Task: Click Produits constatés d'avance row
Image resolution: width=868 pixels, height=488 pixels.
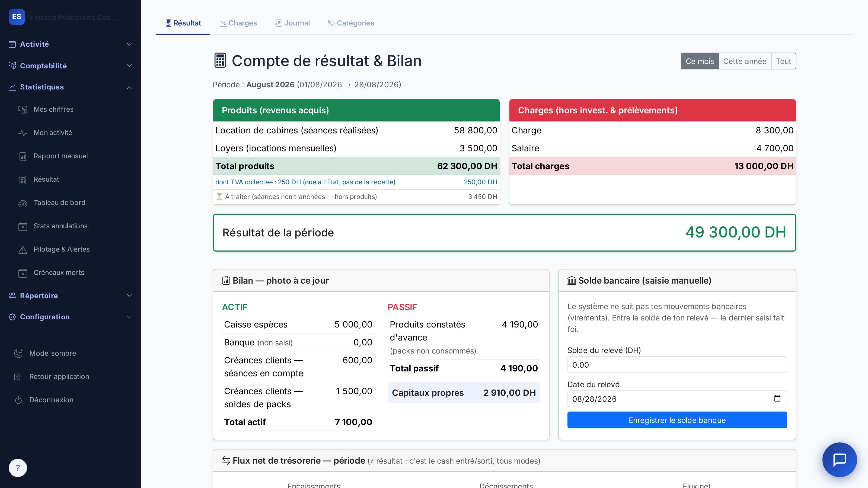Action: tap(464, 338)
